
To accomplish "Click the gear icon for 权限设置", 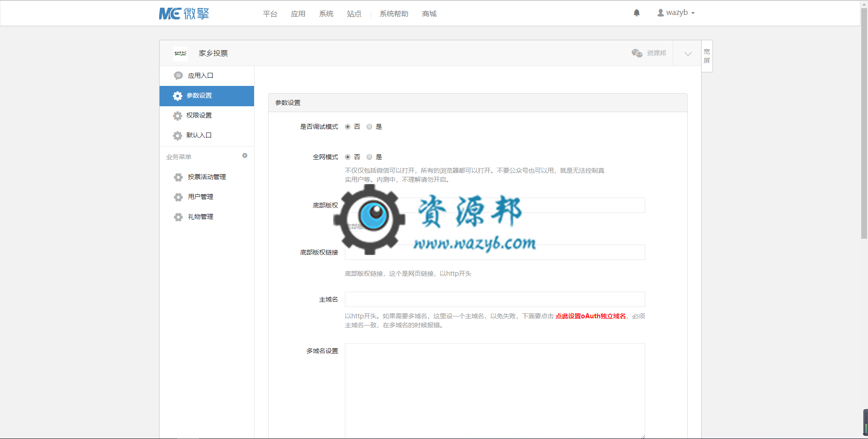I will click(x=178, y=116).
